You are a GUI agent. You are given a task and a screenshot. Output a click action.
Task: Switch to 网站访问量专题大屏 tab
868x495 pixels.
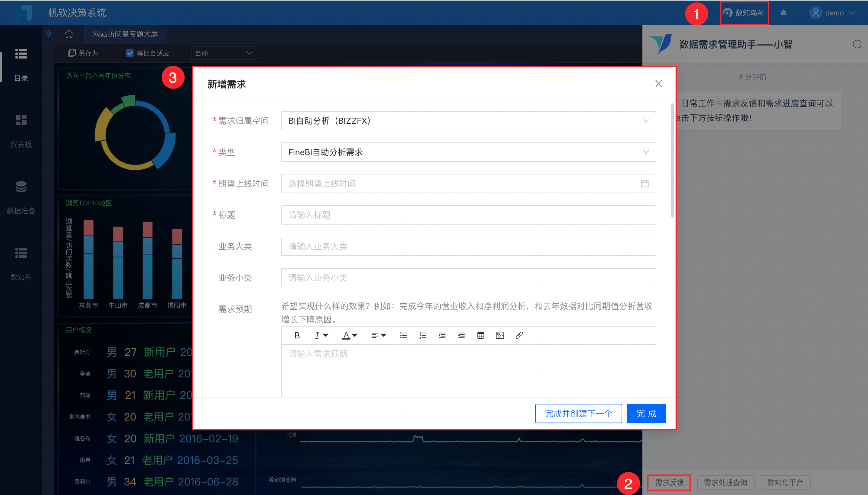point(125,34)
